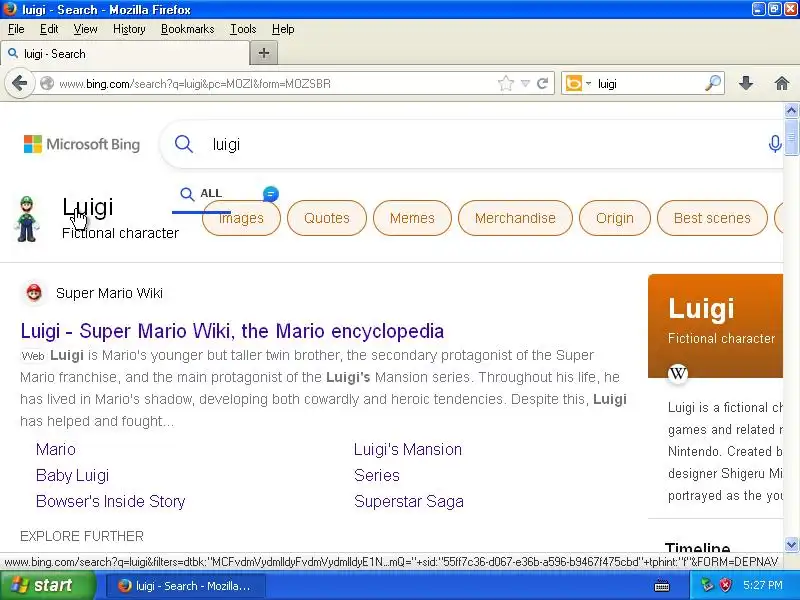Open the URL history dropdown arrow

pyautogui.click(x=525, y=83)
